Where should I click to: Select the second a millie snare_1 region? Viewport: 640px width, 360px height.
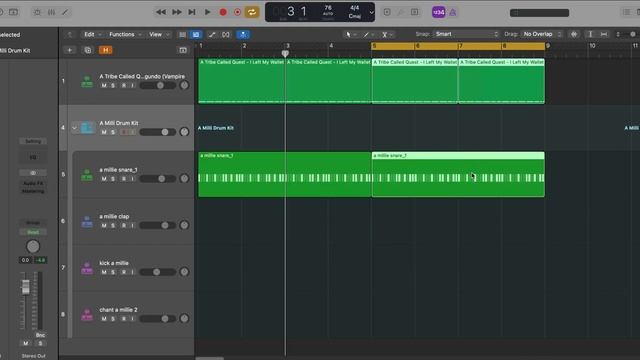tap(458, 174)
